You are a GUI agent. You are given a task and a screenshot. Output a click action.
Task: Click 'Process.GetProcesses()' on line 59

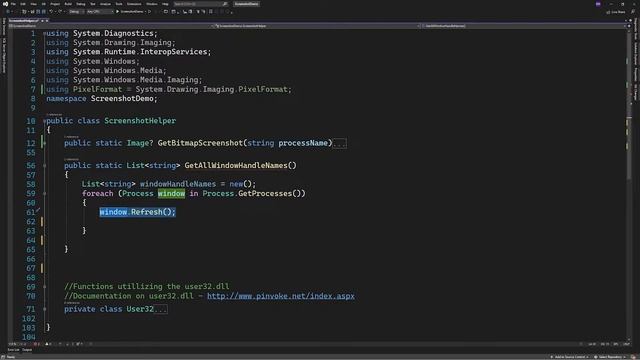click(254, 193)
